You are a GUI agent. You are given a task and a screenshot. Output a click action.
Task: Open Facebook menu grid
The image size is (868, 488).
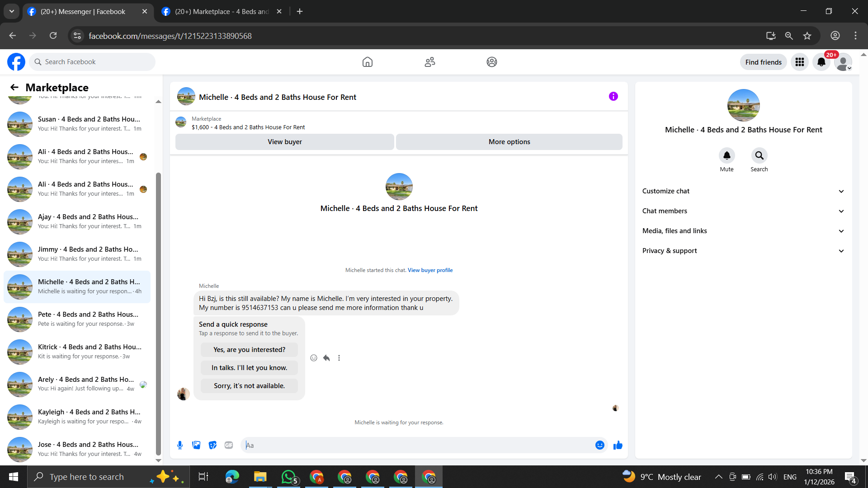pyautogui.click(x=799, y=62)
